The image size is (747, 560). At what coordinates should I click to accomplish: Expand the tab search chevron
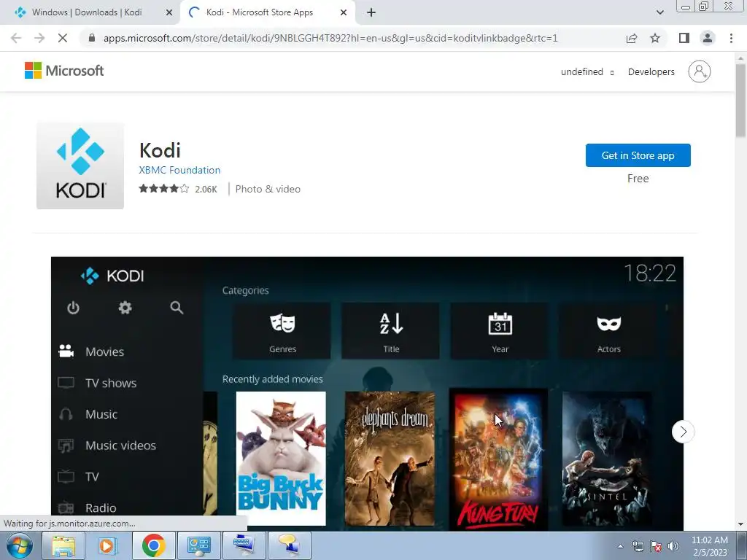point(659,13)
